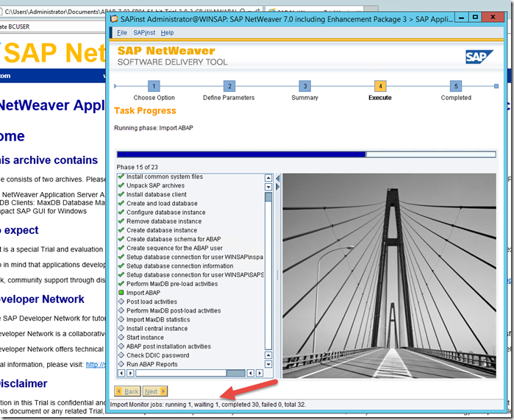Open the SAPinst menu
This screenshot has width=514, height=420.
pyautogui.click(x=143, y=33)
